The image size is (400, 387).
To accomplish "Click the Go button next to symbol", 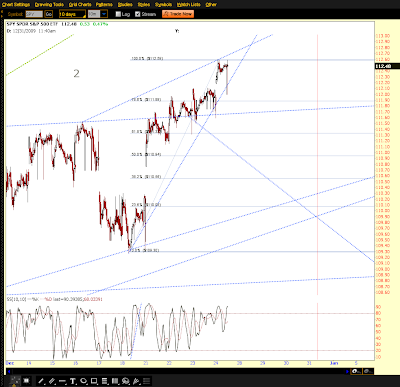I will click(x=49, y=14).
